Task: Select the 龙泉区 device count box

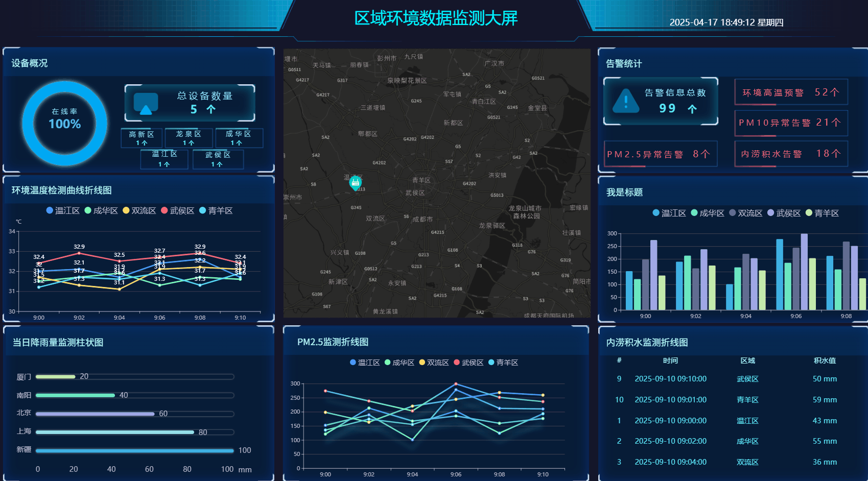Action: point(189,138)
